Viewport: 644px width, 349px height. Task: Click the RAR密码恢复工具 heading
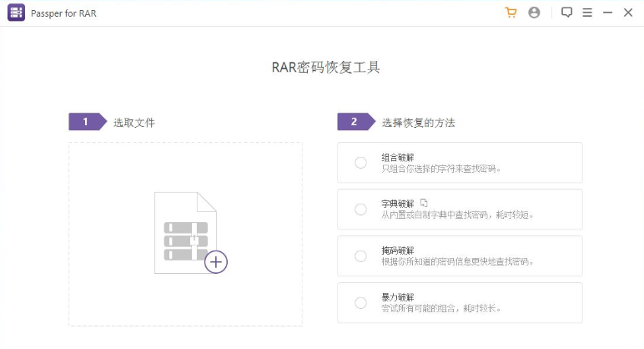pyautogui.click(x=325, y=68)
